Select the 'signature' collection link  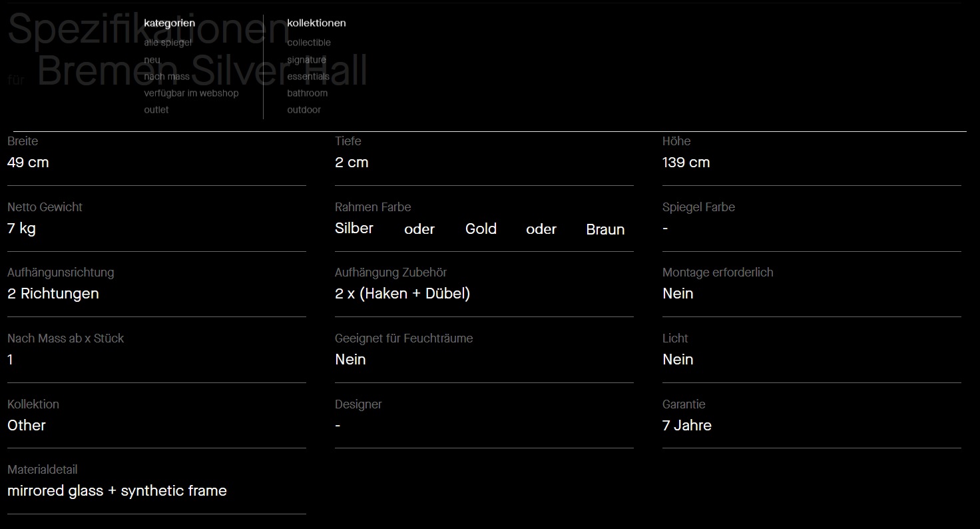click(x=307, y=60)
